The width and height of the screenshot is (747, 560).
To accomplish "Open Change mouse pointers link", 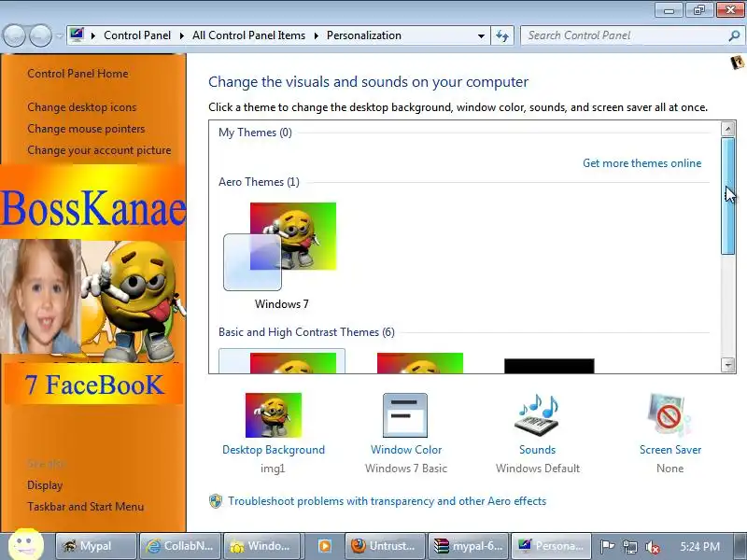I will (86, 129).
